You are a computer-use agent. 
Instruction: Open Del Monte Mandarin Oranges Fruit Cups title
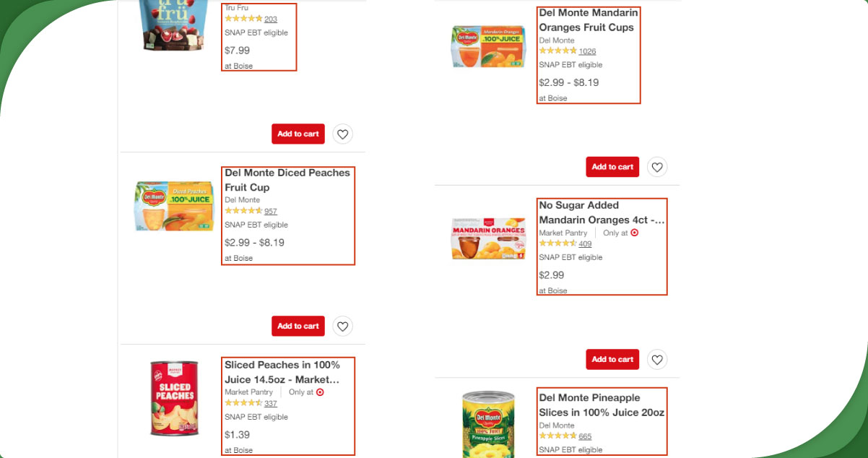[x=588, y=20]
